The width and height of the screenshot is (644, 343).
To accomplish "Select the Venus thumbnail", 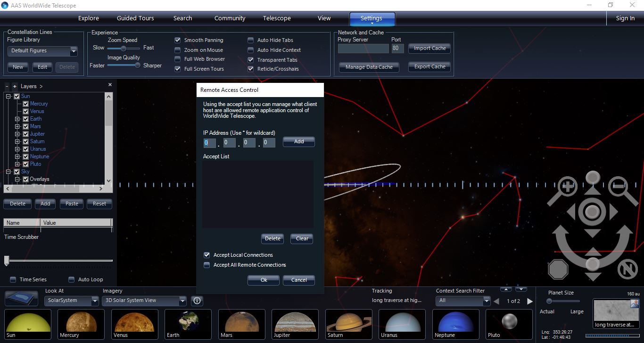I will click(135, 324).
